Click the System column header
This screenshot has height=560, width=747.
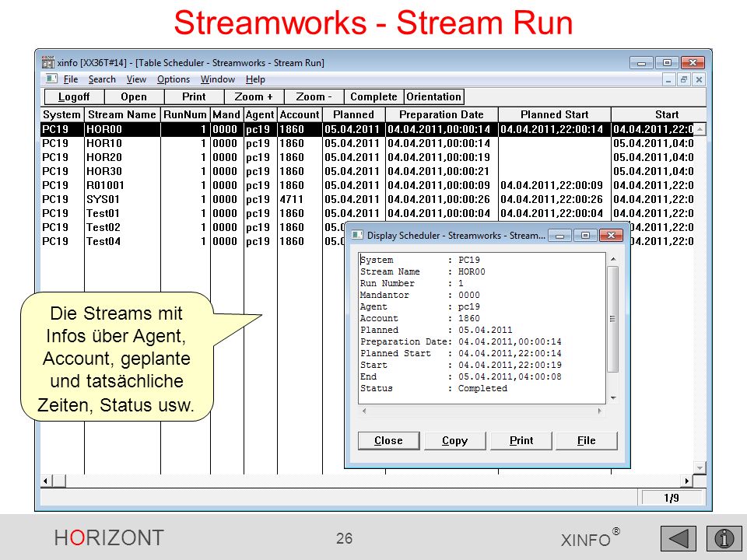(x=62, y=115)
